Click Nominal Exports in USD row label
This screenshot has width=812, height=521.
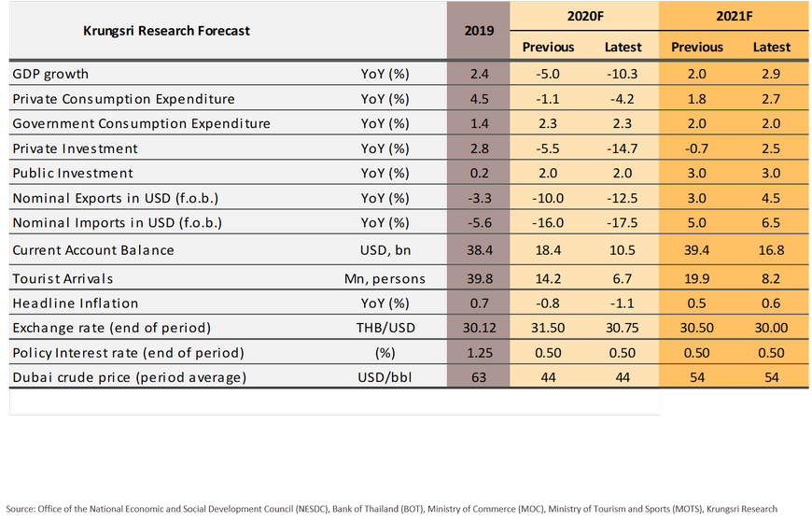[x=116, y=198]
